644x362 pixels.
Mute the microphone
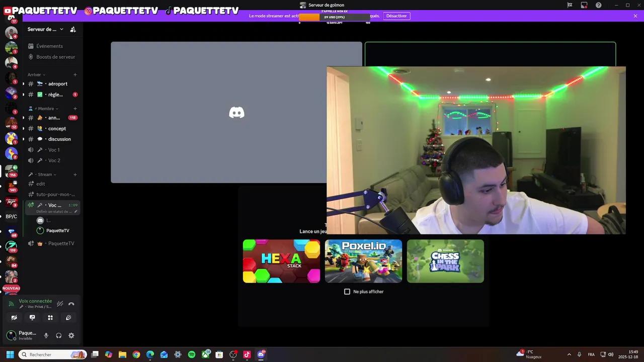point(46,335)
